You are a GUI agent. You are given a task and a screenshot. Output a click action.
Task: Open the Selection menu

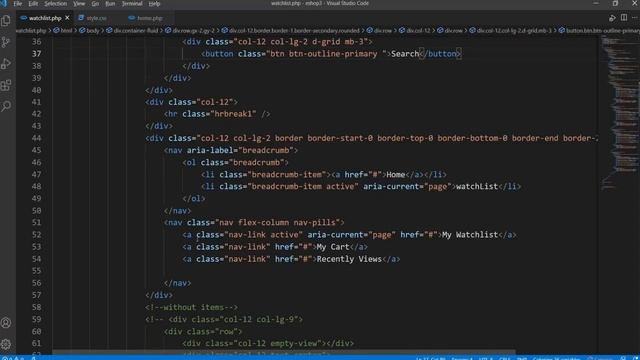tap(56, 4)
